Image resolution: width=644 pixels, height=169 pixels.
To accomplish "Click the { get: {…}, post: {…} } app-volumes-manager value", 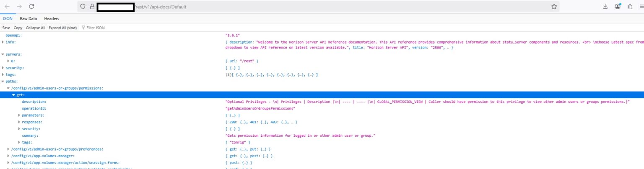I will tap(249, 156).
